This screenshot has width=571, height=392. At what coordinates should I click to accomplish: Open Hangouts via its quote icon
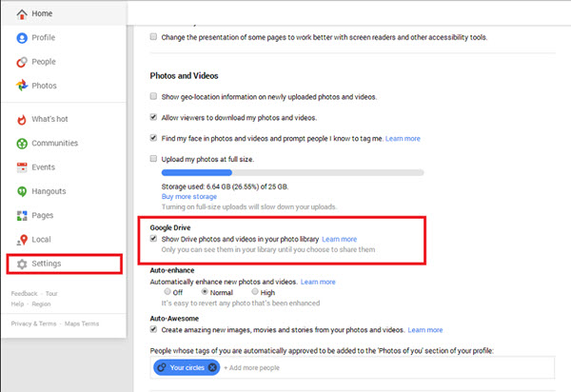point(21,191)
